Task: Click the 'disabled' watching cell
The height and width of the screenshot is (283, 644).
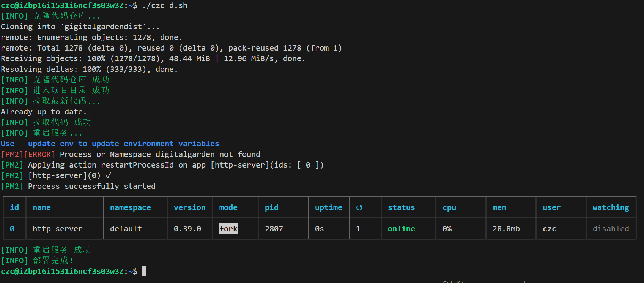Action: (611, 229)
